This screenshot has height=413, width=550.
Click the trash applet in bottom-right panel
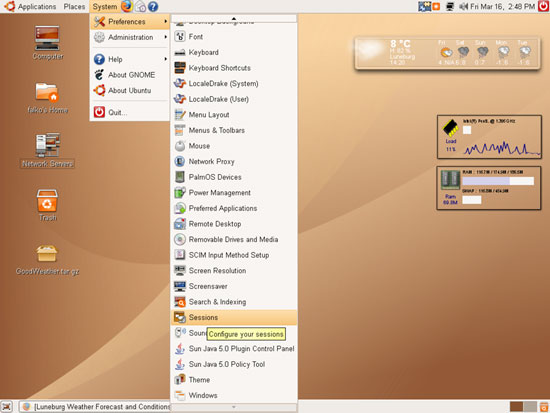(544, 407)
